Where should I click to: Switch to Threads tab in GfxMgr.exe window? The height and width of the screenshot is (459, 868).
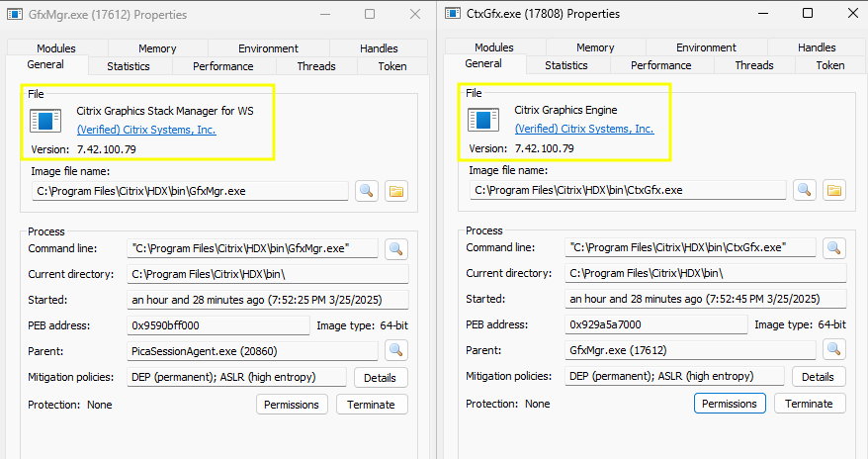coord(316,66)
